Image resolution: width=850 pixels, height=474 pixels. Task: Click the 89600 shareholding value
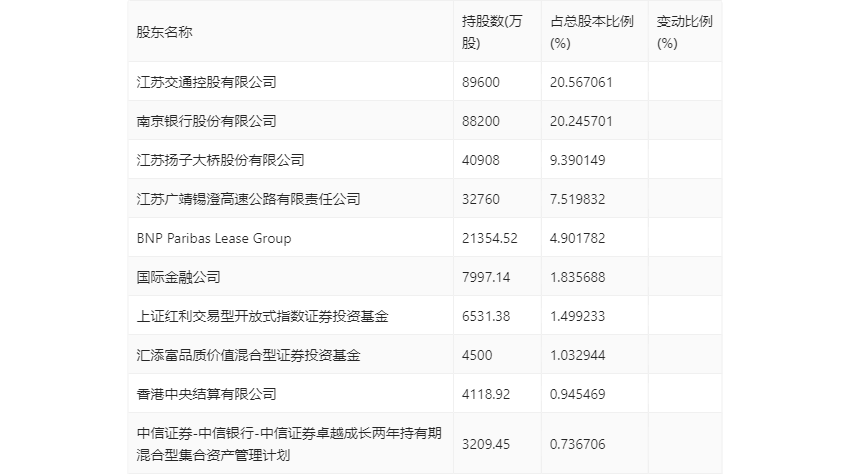click(x=481, y=82)
